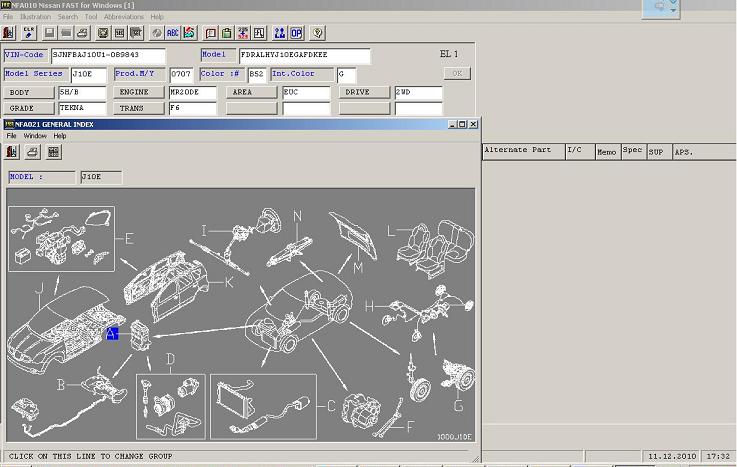The width and height of the screenshot is (737, 467).
Task: Click the exit door icon in main toolbar
Action: pyautogui.click(x=8, y=33)
